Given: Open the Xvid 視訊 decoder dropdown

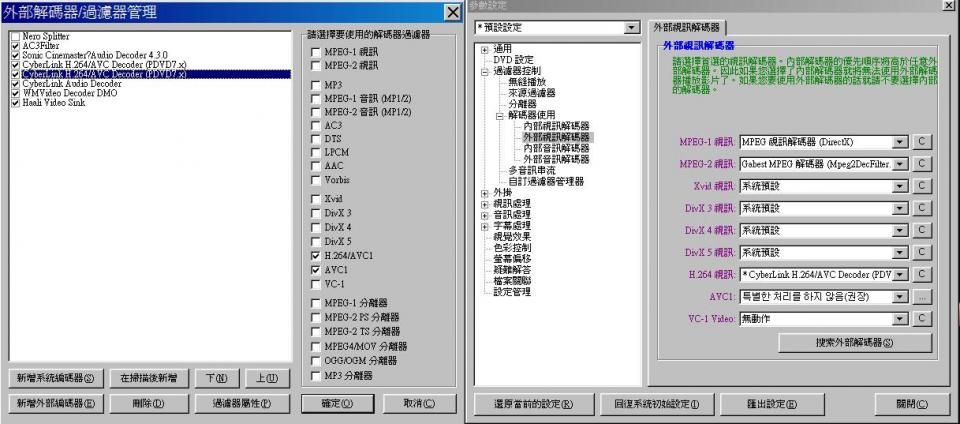Looking at the screenshot, I should click(899, 186).
